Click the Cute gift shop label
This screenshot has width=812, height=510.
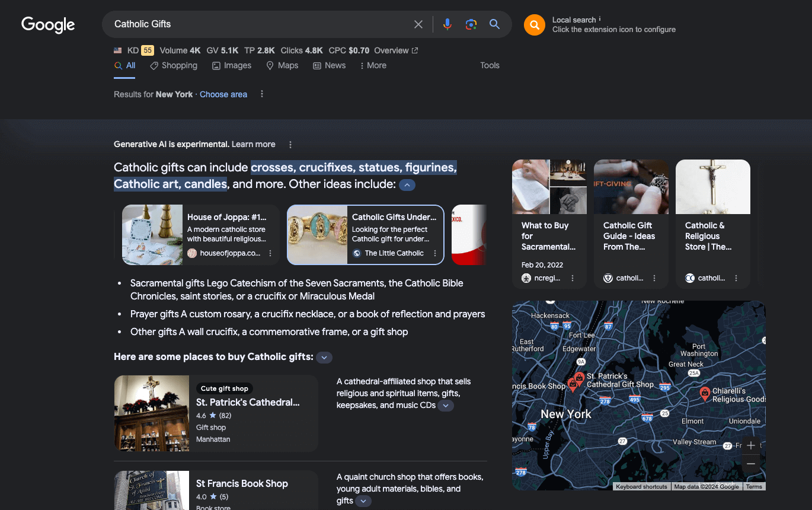click(x=225, y=388)
